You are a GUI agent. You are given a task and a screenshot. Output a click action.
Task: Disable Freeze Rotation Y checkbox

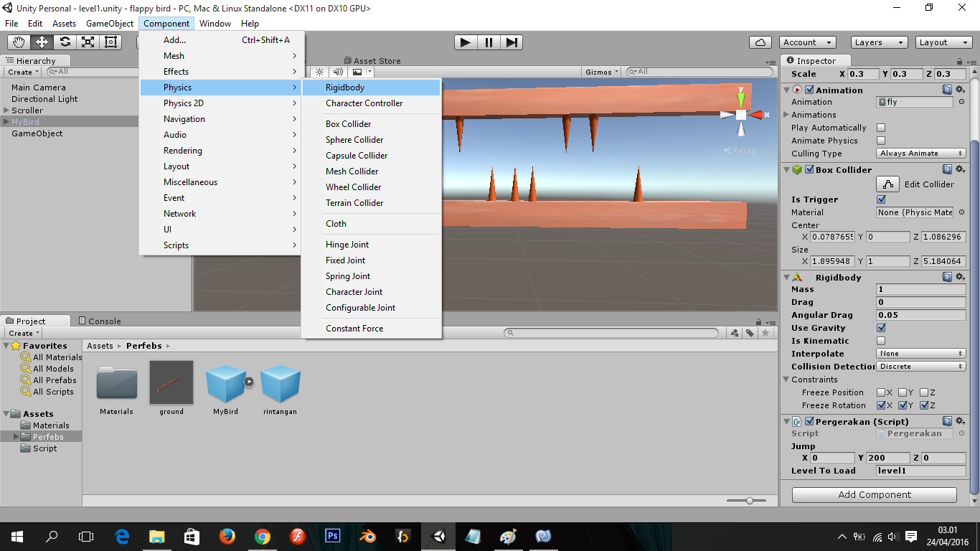click(x=903, y=405)
